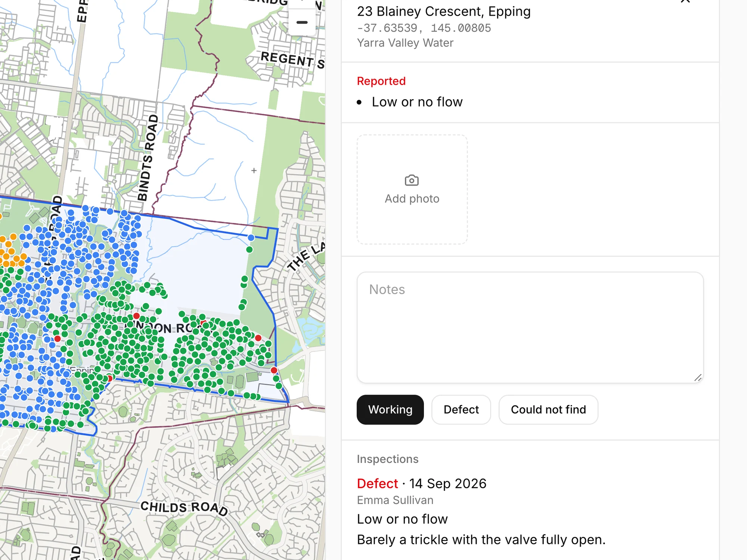The image size is (747, 560).
Task: Click the map crosshair marker
Action: point(254,171)
